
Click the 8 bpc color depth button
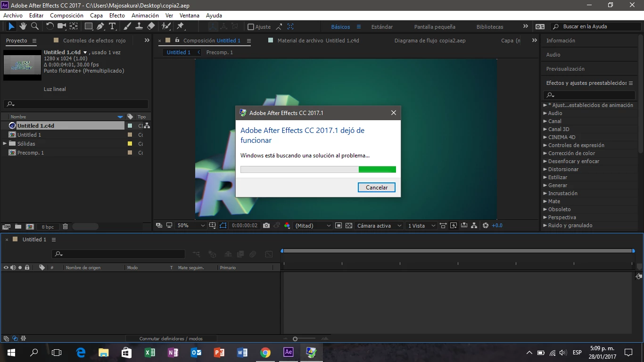point(48,227)
